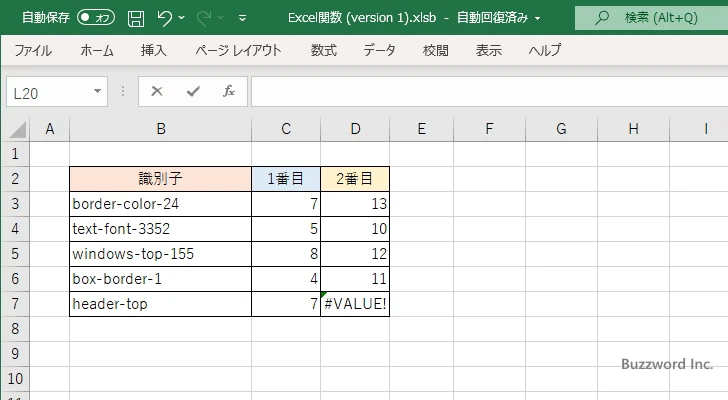
Task: Select row 5 header
Action: 15,254
